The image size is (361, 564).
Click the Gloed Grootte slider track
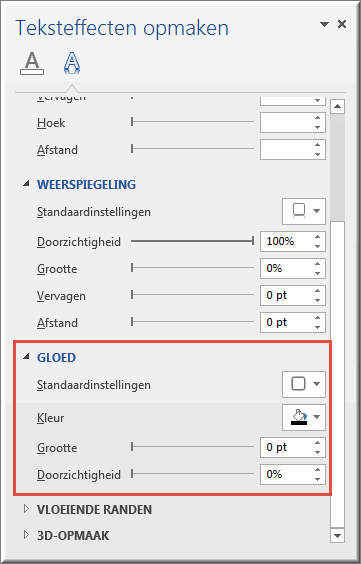[x=192, y=447]
